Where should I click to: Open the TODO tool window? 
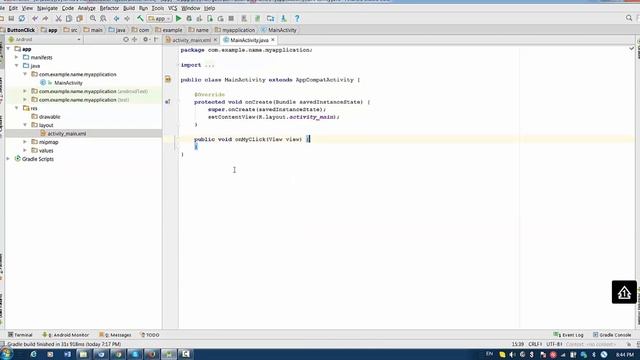[x=150, y=335]
